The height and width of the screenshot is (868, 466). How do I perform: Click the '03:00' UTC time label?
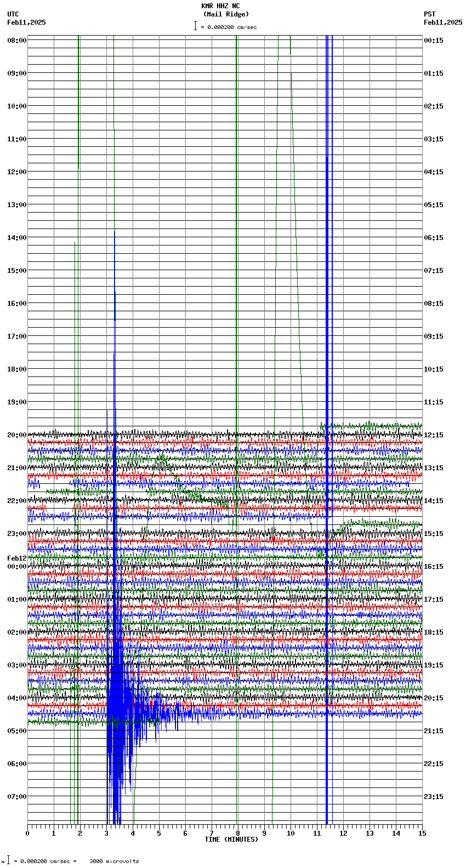tap(17, 665)
